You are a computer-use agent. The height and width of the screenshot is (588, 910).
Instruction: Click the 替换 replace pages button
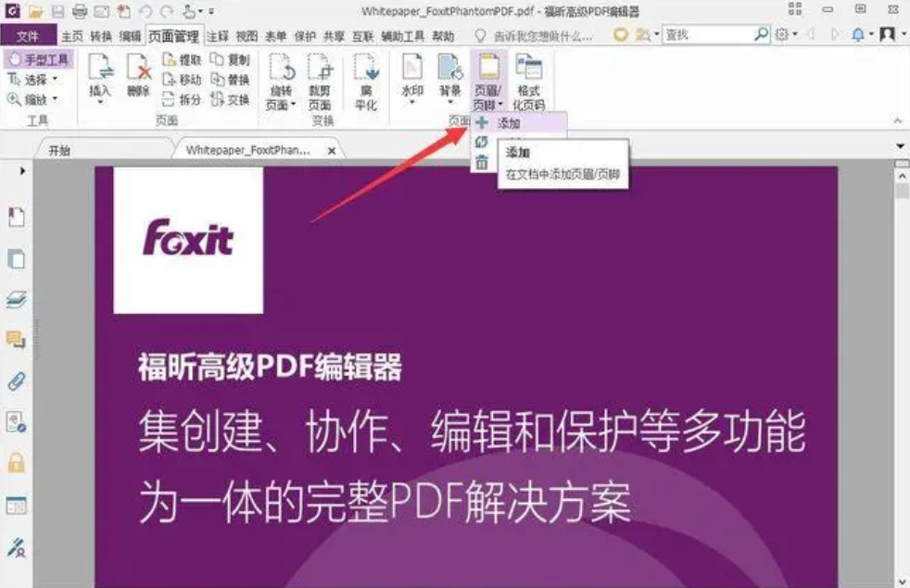(230, 79)
